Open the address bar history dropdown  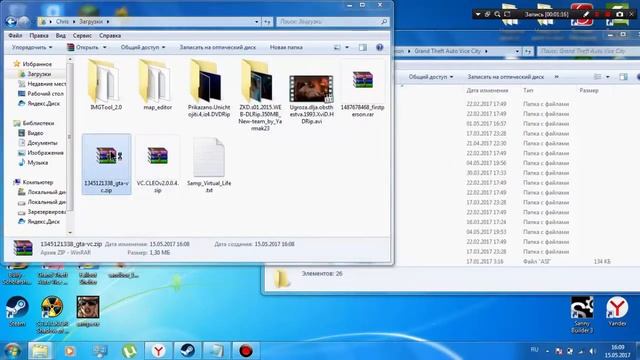click(257, 22)
